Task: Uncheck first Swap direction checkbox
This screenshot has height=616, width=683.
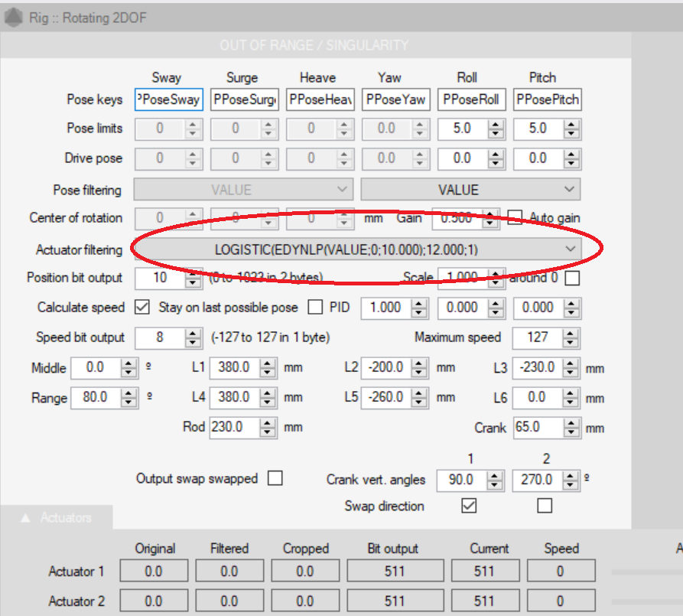Action: coord(469,505)
